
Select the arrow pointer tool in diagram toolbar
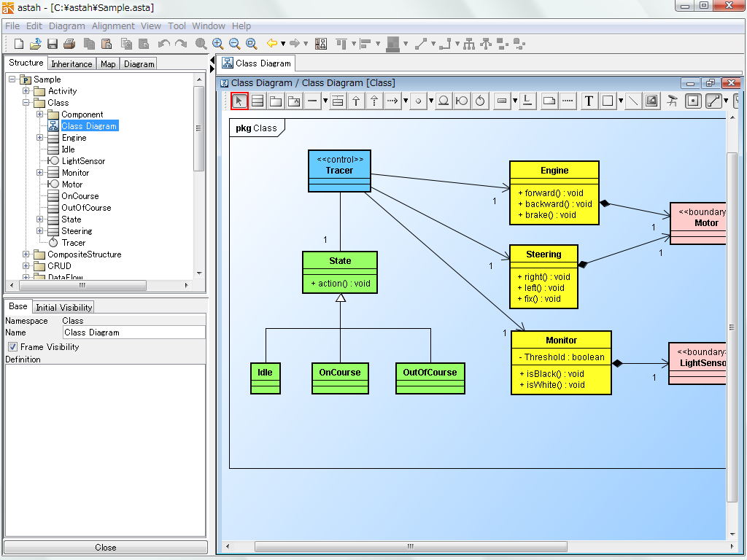click(x=239, y=101)
